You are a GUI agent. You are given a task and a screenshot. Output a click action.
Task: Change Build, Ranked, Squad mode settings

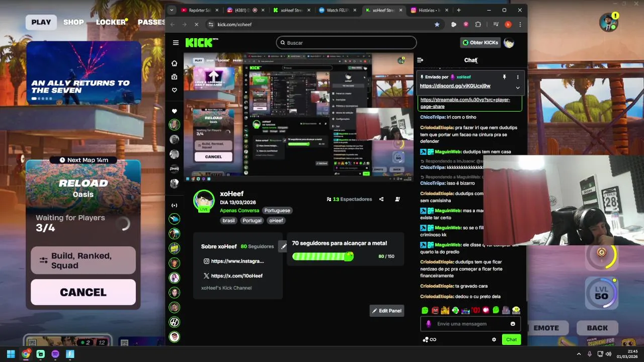pos(83,260)
